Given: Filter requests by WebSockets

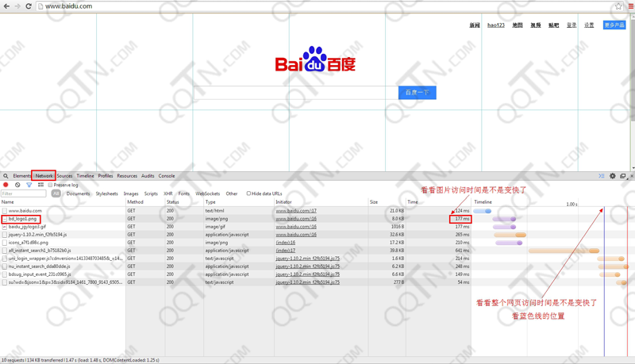Looking at the screenshot, I should [207, 193].
